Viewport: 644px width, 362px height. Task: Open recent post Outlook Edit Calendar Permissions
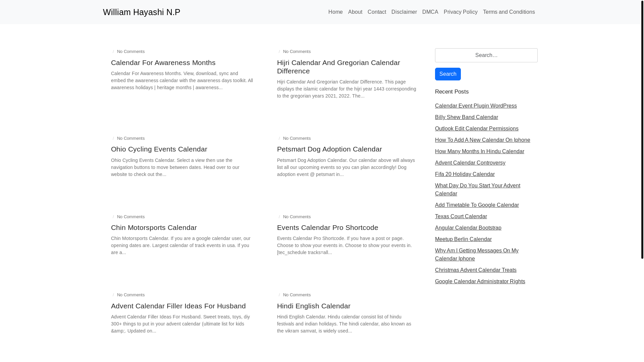click(x=477, y=129)
